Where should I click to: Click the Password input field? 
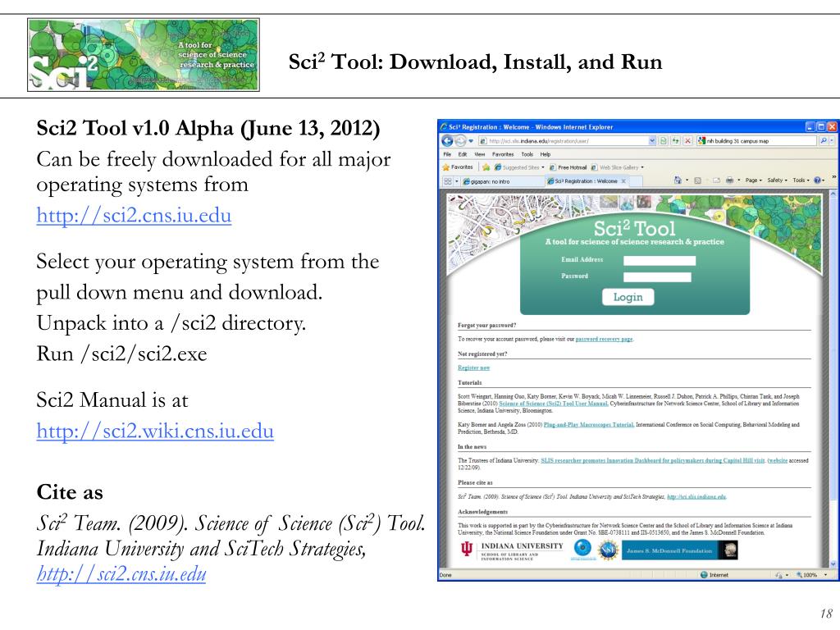pyautogui.click(x=657, y=277)
